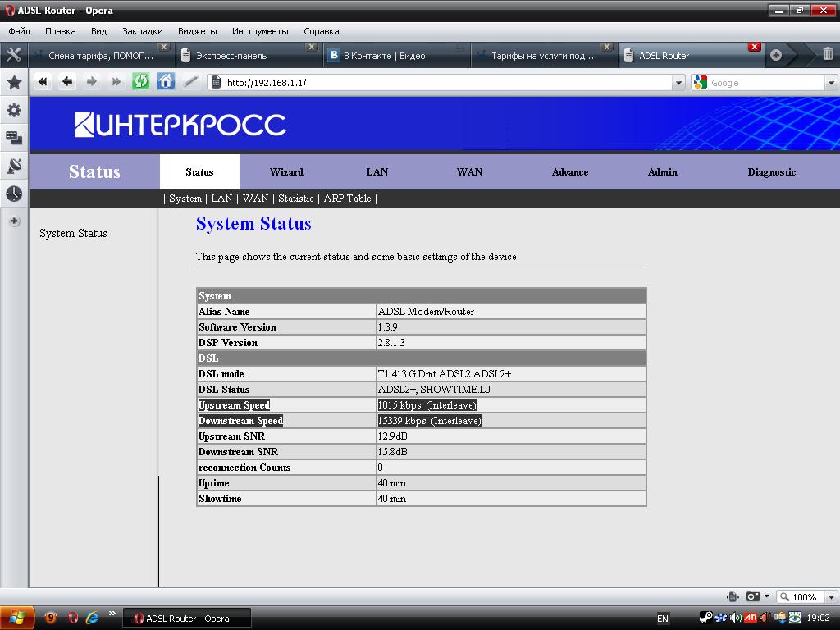
Task: Reload the page with green Reload button
Action: (x=140, y=81)
